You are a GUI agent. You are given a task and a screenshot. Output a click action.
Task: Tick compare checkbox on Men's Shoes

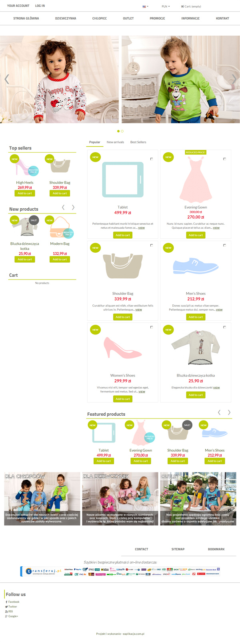click(x=224, y=245)
